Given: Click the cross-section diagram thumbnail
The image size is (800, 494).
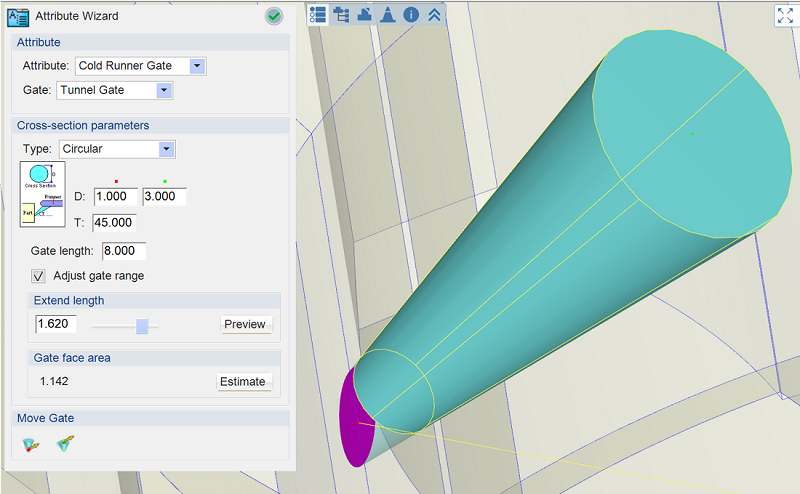Looking at the screenshot, I should point(43,194).
